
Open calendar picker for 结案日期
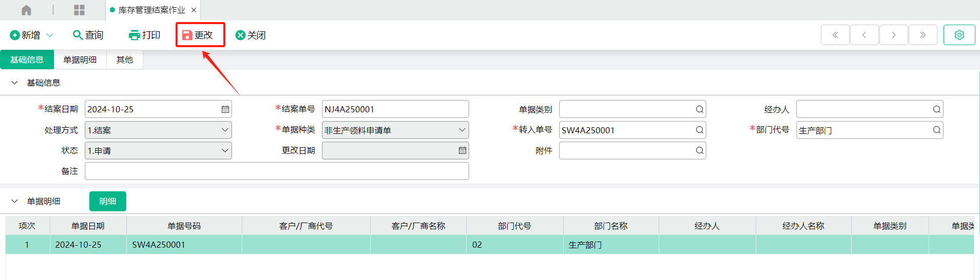[x=225, y=109]
